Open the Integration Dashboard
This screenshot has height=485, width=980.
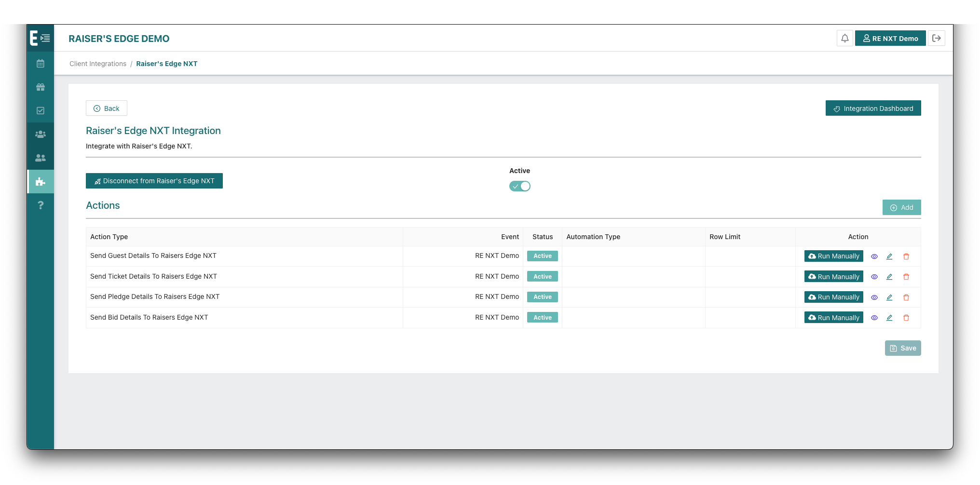[x=873, y=108]
